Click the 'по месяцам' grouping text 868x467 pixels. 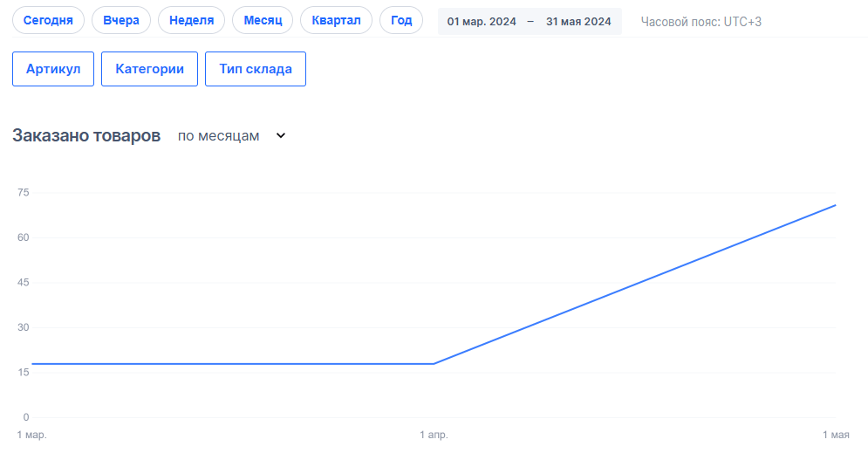(218, 136)
